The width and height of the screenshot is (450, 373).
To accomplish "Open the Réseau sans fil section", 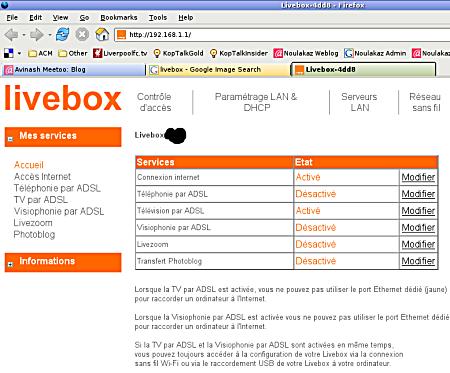I will (425, 102).
